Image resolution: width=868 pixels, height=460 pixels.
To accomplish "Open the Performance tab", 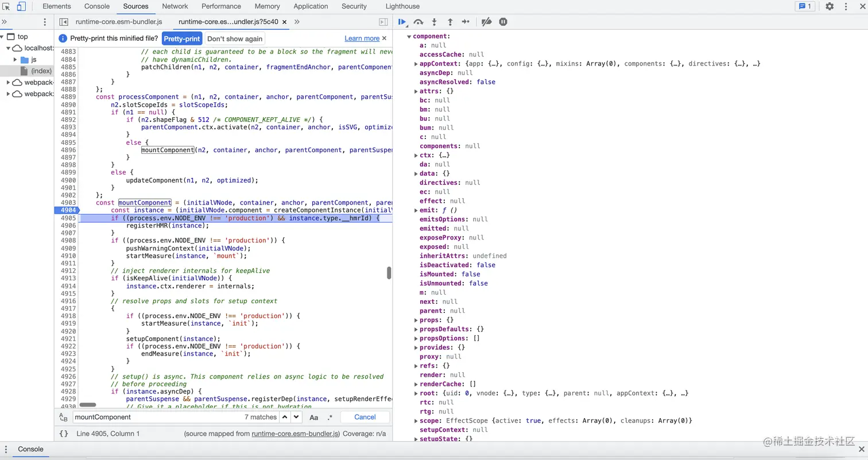I will click(221, 6).
